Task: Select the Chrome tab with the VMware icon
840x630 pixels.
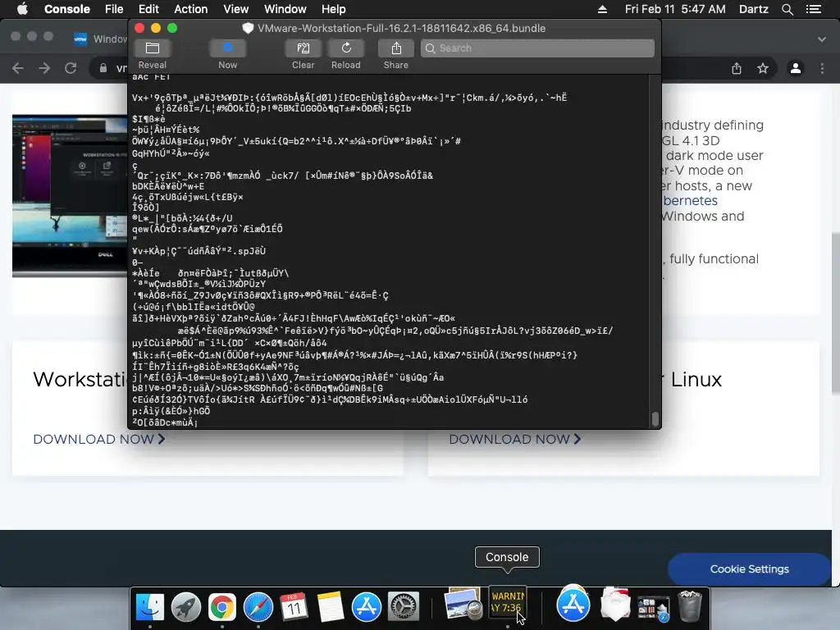Action: [x=99, y=39]
